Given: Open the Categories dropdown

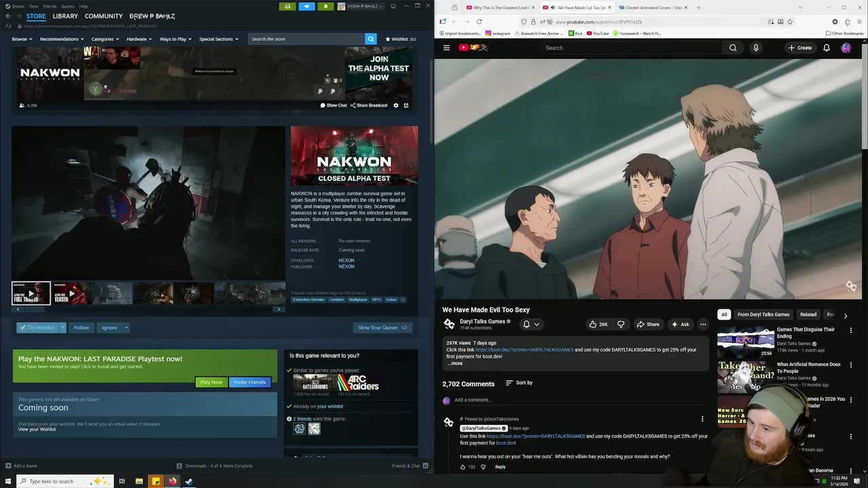Looking at the screenshot, I should 105,39.
